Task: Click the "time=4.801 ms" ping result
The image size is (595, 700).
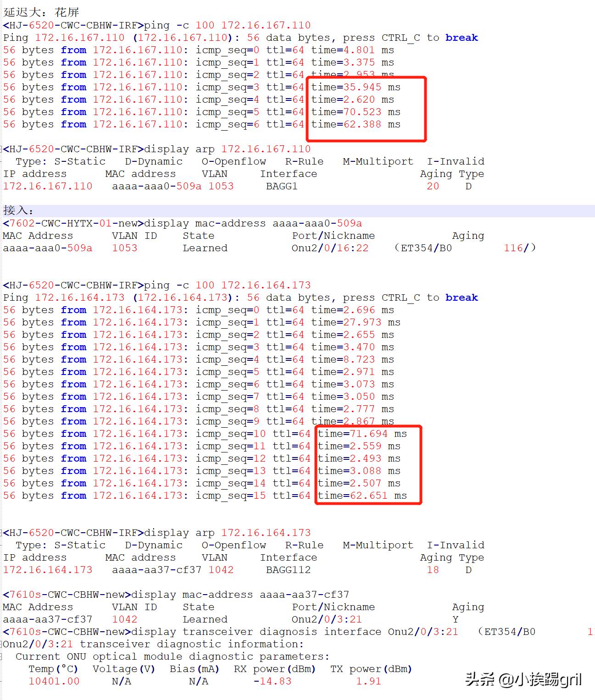Action: pos(352,50)
